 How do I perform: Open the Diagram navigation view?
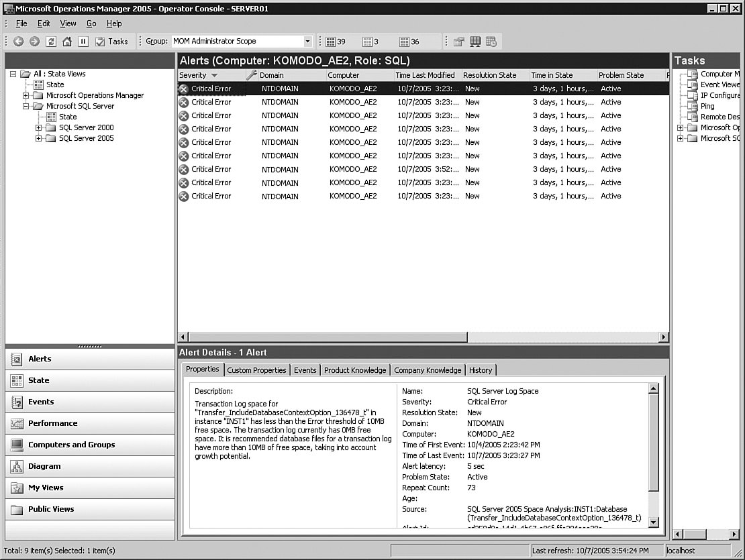click(x=90, y=466)
